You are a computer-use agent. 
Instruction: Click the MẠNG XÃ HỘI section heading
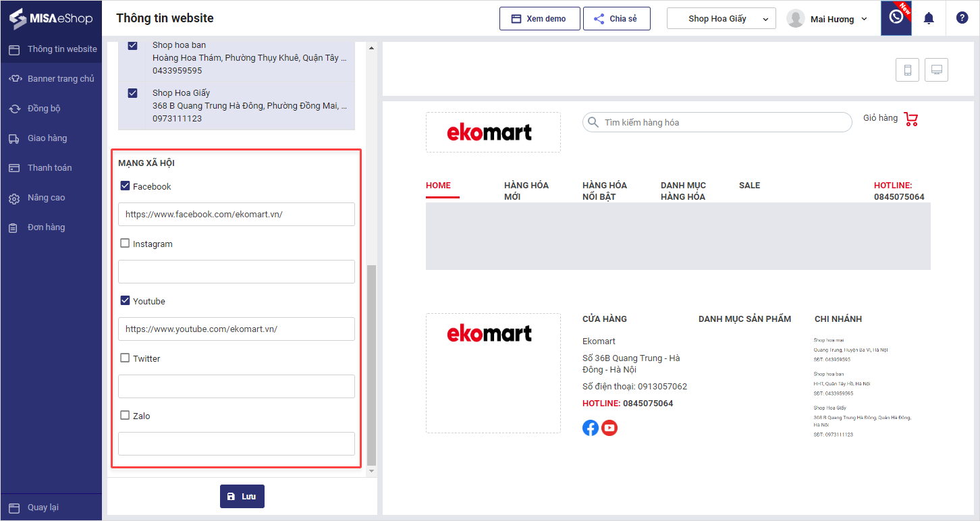coord(146,163)
